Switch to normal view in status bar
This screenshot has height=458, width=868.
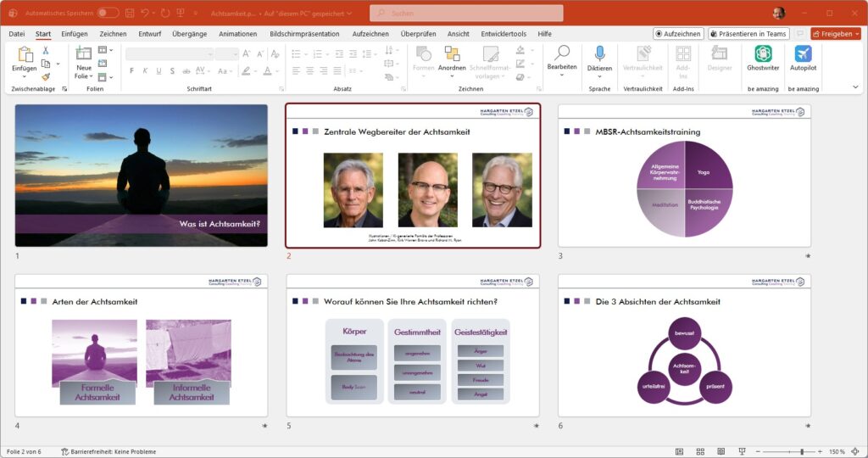pyautogui.click(x=679, y=451)
